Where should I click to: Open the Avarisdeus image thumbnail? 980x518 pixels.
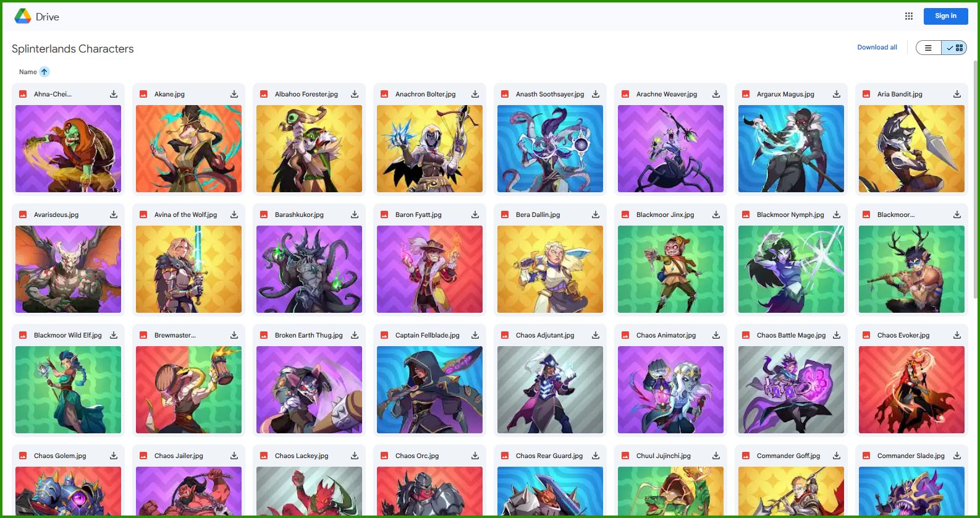(x=68, y=269)
